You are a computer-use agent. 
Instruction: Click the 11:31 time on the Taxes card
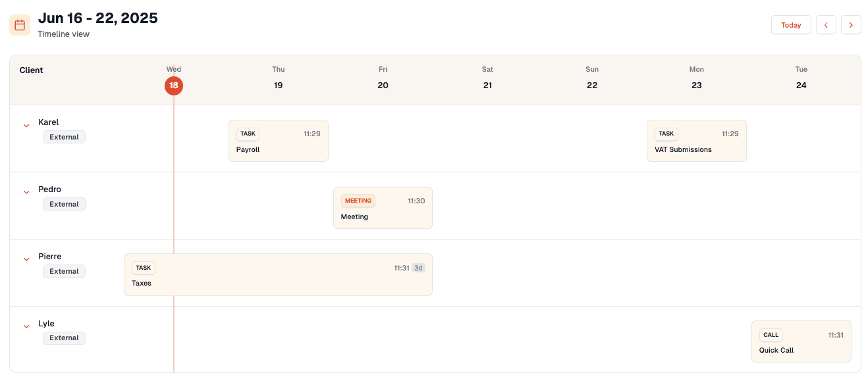pyautogui.click(x=402, y=268)
